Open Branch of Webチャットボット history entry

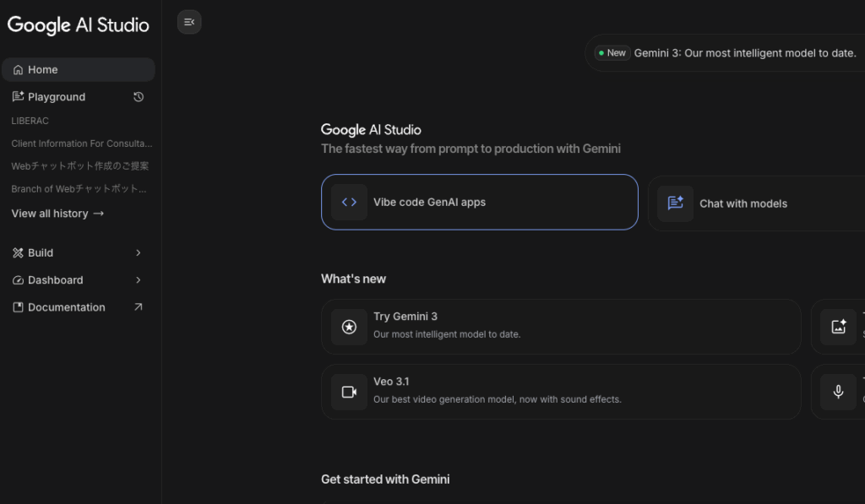79,189
